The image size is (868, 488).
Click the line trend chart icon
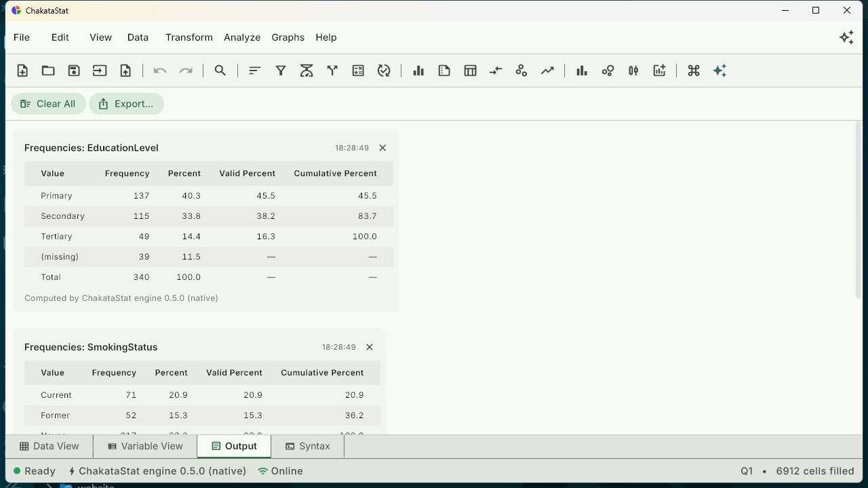547,70
